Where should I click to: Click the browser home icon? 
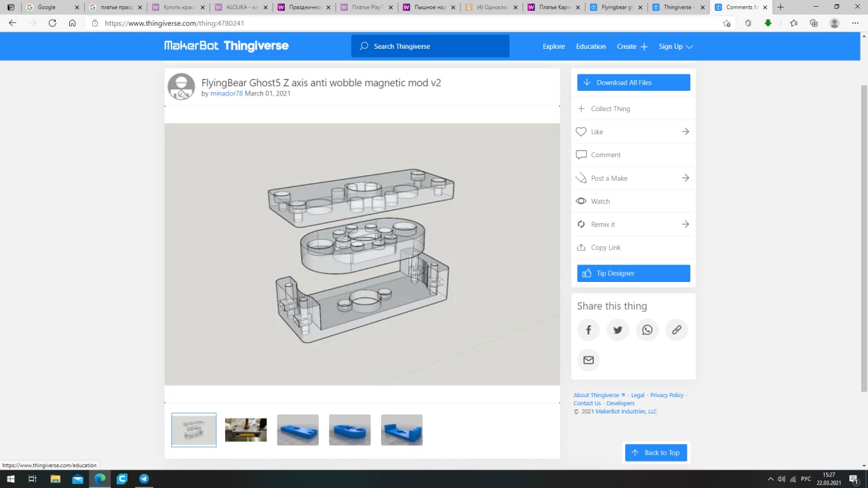tap(73, 23)
